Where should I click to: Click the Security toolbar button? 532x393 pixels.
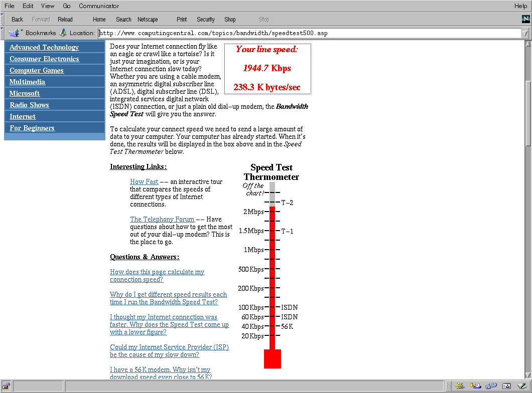(206, 20)
